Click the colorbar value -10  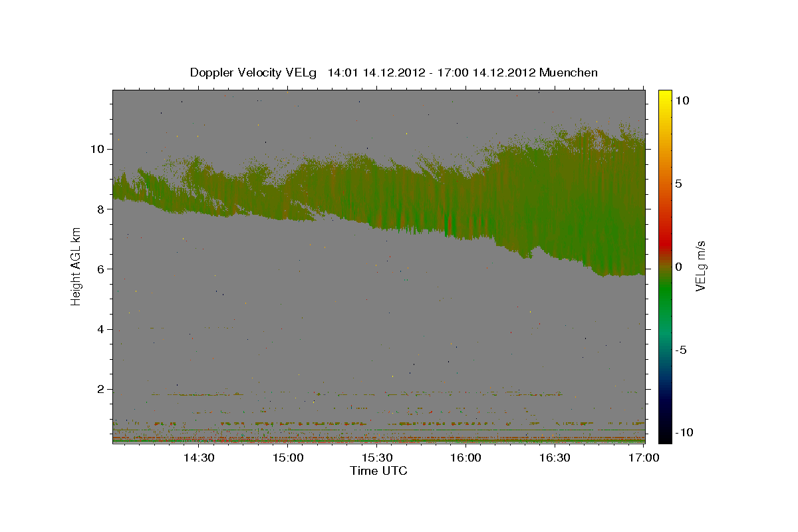(x=683, y=432)
